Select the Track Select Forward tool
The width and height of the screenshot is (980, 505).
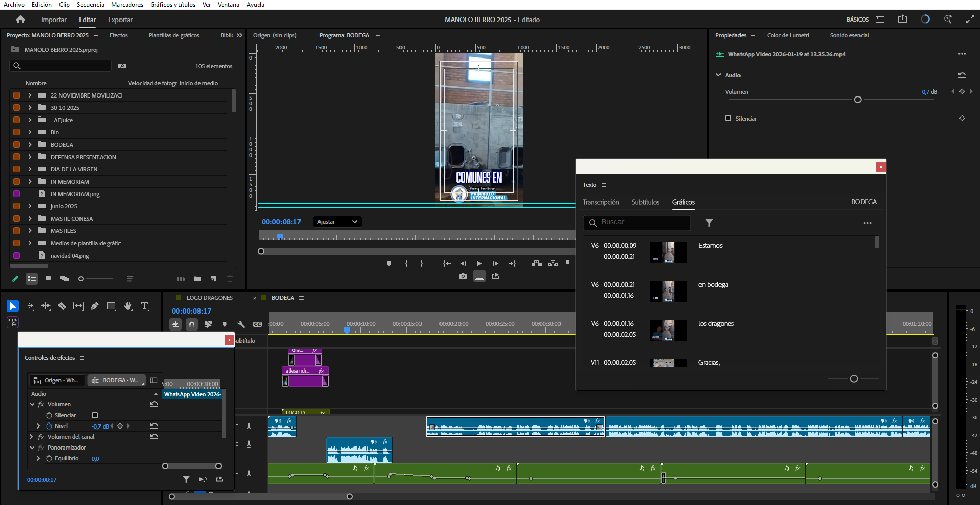click(x=29, y=306)
